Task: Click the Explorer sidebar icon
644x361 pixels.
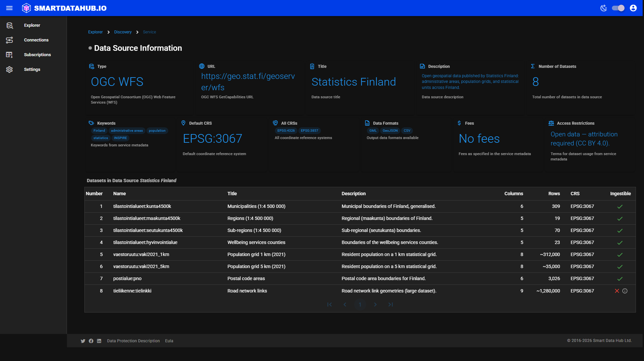Action: [x=9, y=25]
